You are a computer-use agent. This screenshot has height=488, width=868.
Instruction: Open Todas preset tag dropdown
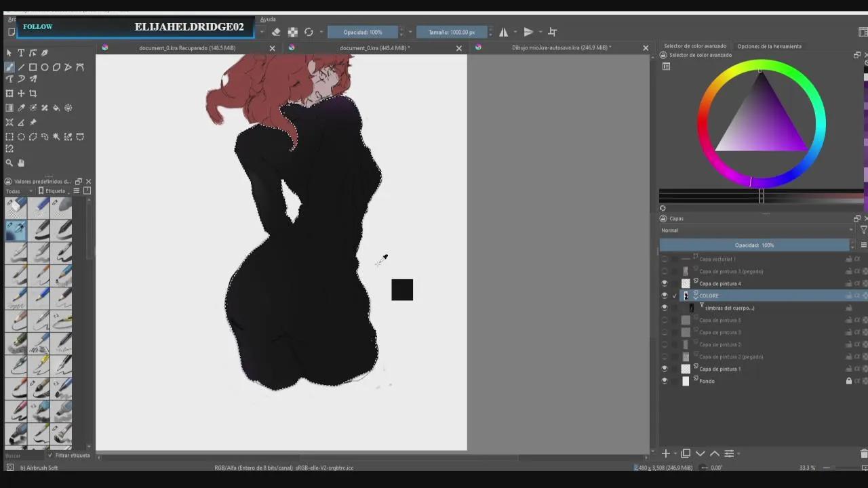(x=19, y=191)
